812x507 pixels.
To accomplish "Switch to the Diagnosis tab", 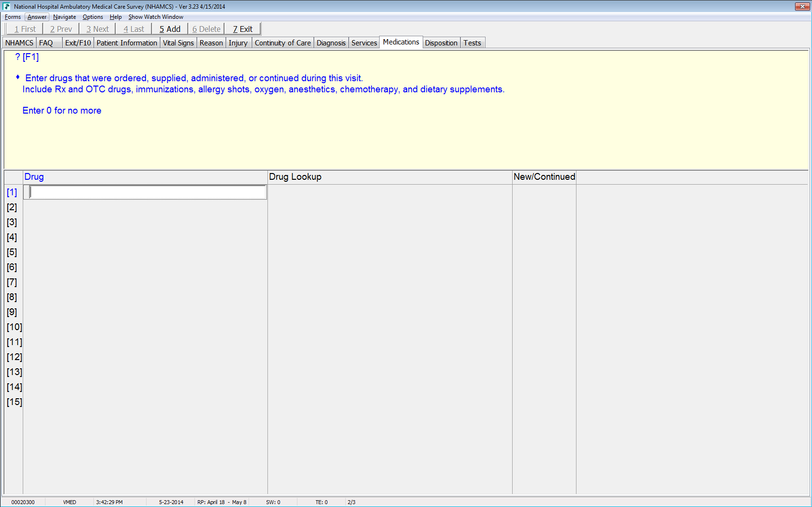I will pyautogui.click(x=331, y=43).
